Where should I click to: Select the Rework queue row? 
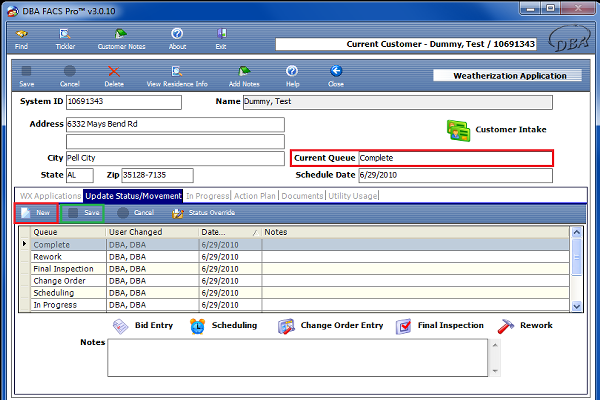pyautogui.click(x=300, y=257)
